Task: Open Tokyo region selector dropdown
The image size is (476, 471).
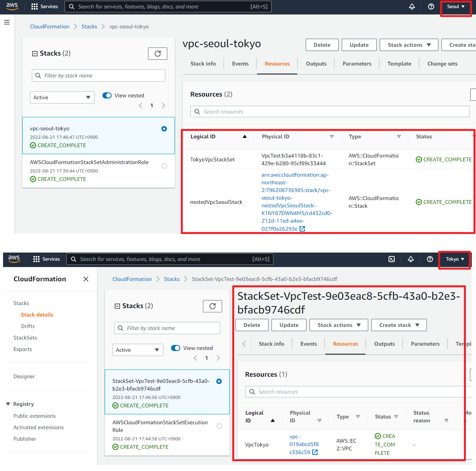Action: pyautogui.click(x=455, y=259)
